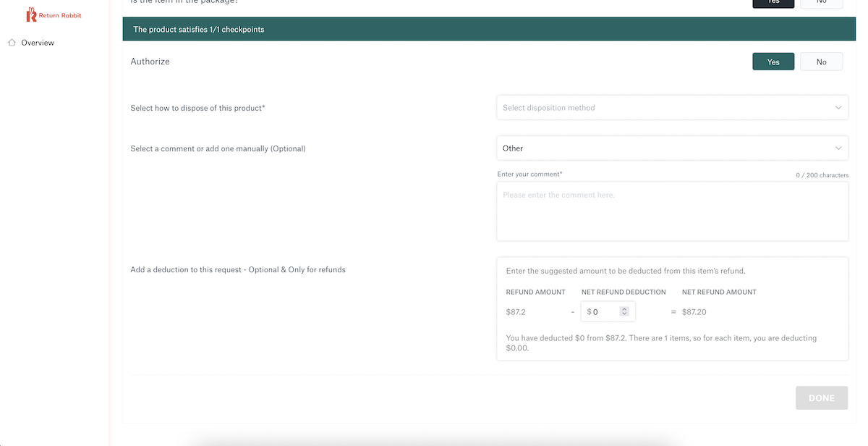Screen dimensions: 868x446
Task: Click the Authorize label
Action: 150,62
